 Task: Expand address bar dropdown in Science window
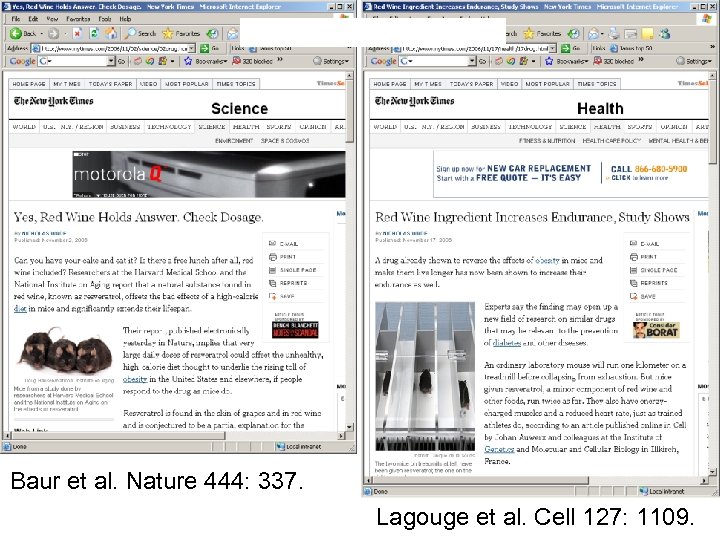[192, 48]
